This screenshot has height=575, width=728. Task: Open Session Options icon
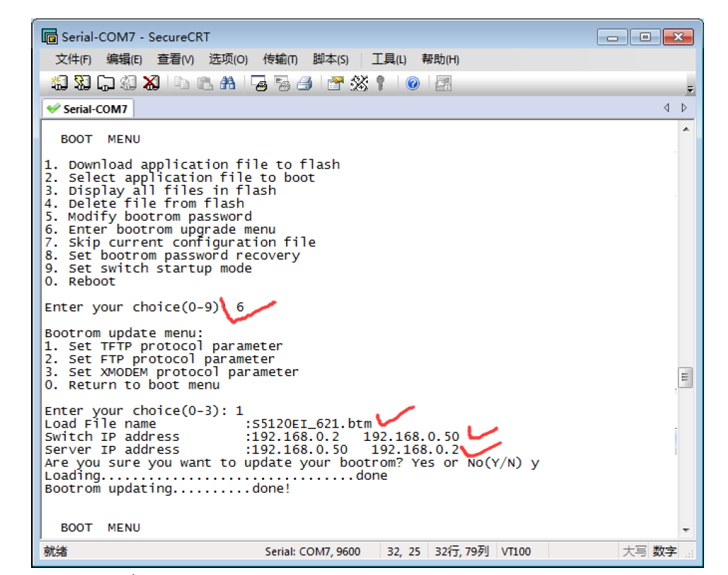click(x=335, y=83)
